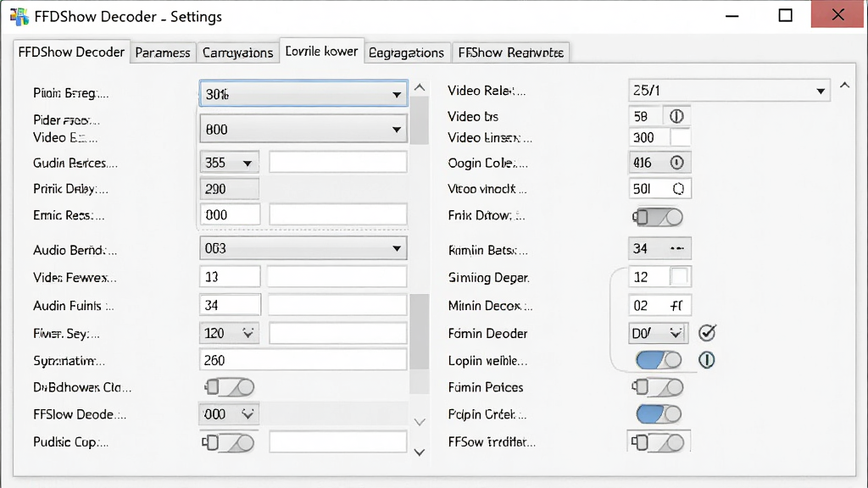
Task: Toggle the Fnix Dtiow switch
Action: tap(658, 217)
